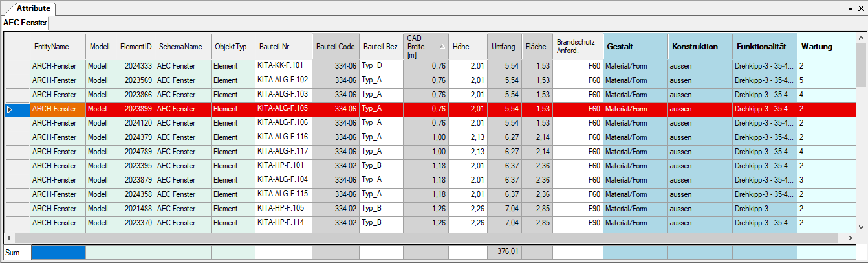Select cell KITA-ALG-F.104
Image resolution: width=868 pixels, height=263 pixels.
pos(283,181)
